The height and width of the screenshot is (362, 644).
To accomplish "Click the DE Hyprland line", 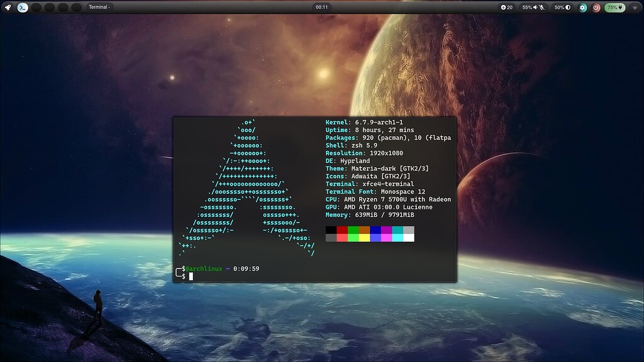I will (348, 161).
